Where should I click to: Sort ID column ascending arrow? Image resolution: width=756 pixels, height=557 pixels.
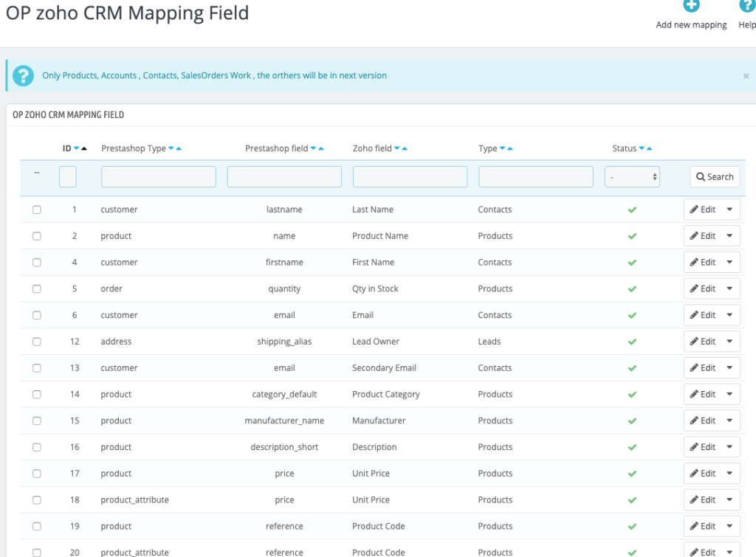coord(84,148)
